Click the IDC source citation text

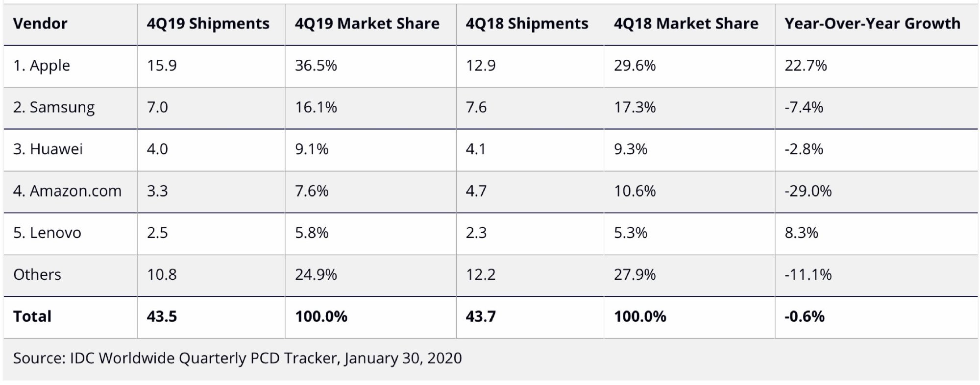tap(238, 358)
